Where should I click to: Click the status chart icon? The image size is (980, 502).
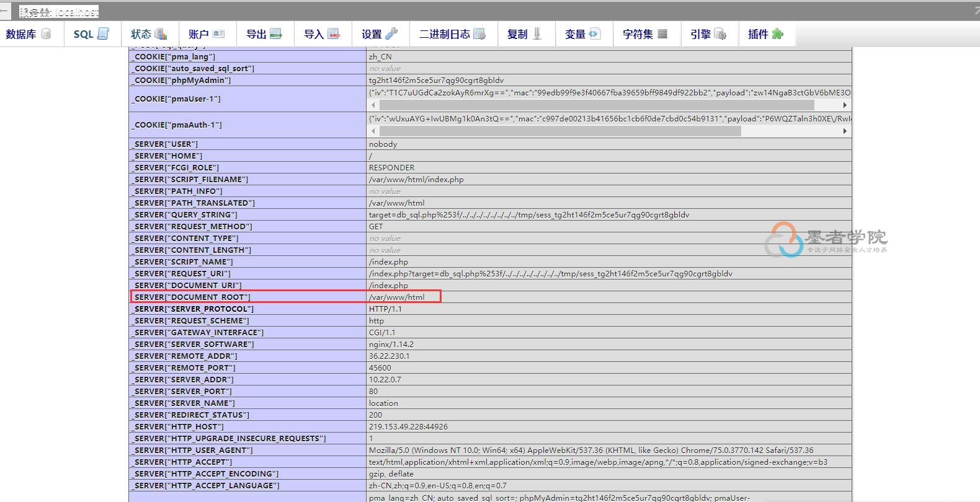coord(161,33)
